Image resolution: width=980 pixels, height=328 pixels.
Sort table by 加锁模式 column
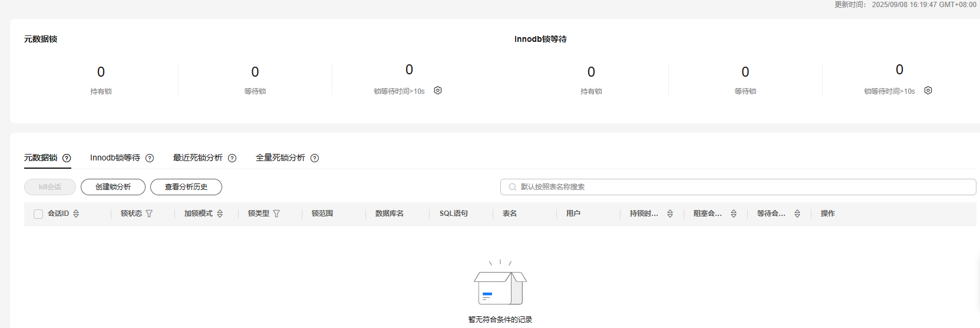[x=220, y=214]
